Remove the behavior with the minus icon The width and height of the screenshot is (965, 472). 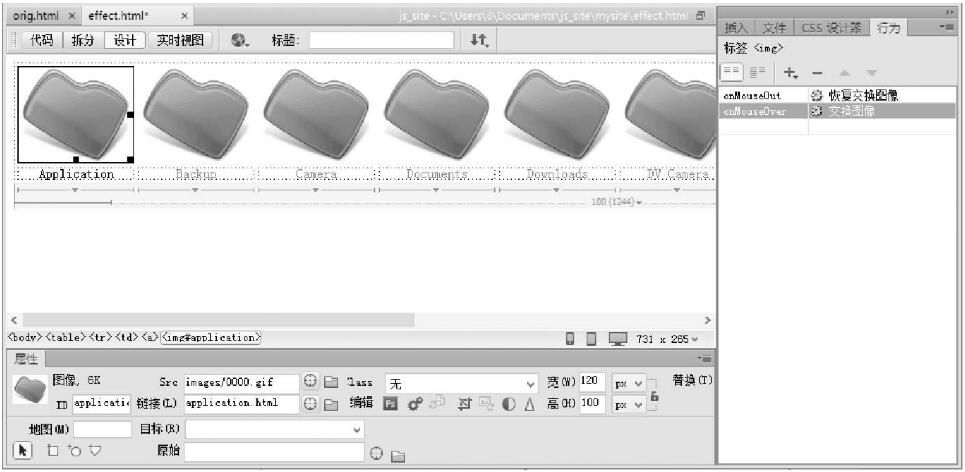(x=817, y=73)
